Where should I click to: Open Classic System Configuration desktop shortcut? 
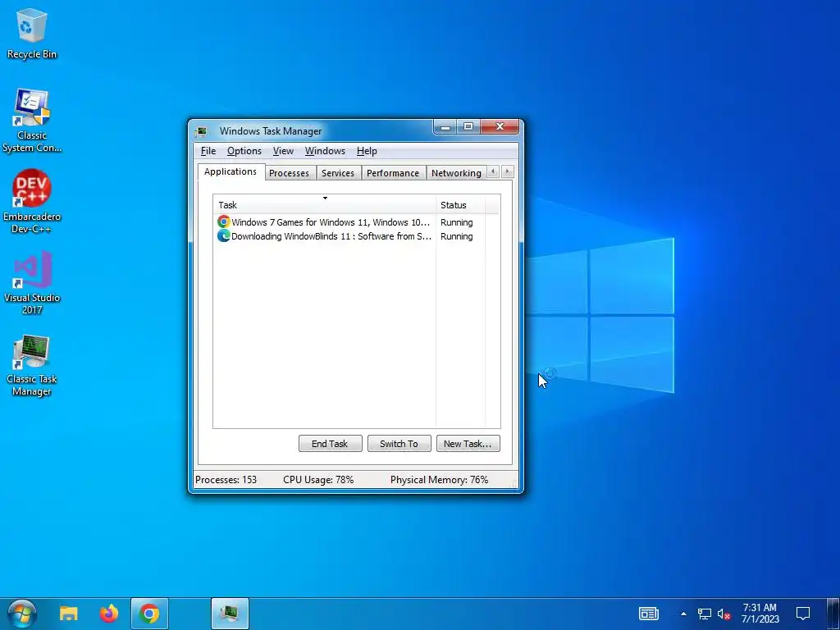[32, 121]
